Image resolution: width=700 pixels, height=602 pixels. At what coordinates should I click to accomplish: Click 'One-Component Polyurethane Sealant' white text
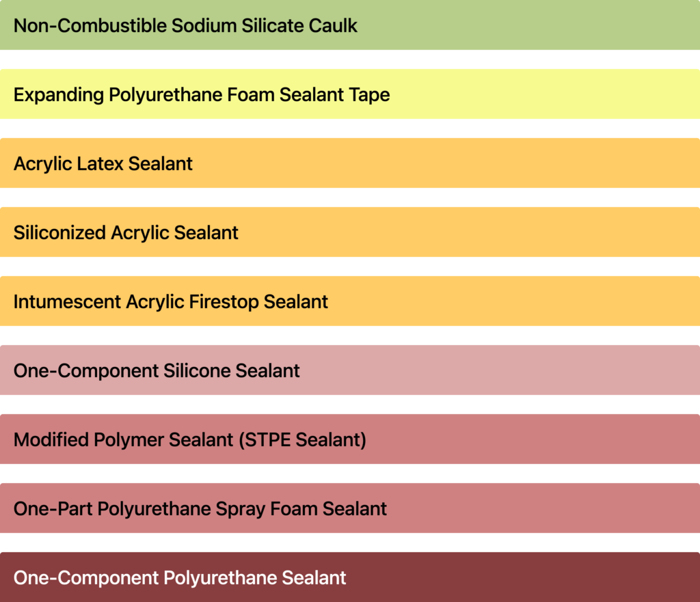pos(180,578)
